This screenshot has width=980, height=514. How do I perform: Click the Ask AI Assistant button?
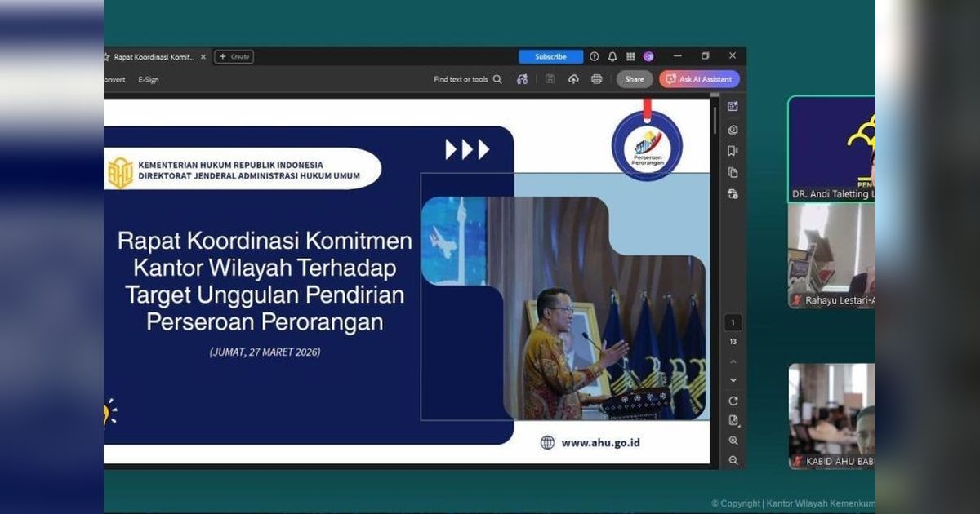pyautogui.click(x=699, y=79)
